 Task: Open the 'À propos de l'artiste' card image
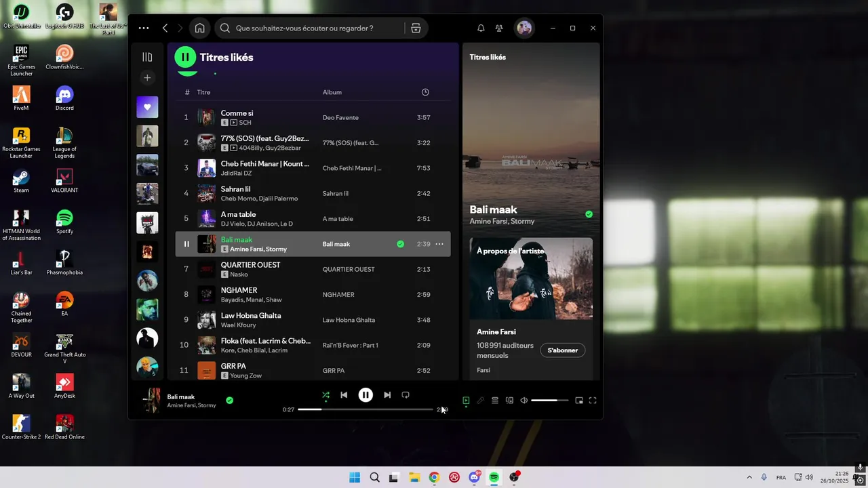[531, 278]
